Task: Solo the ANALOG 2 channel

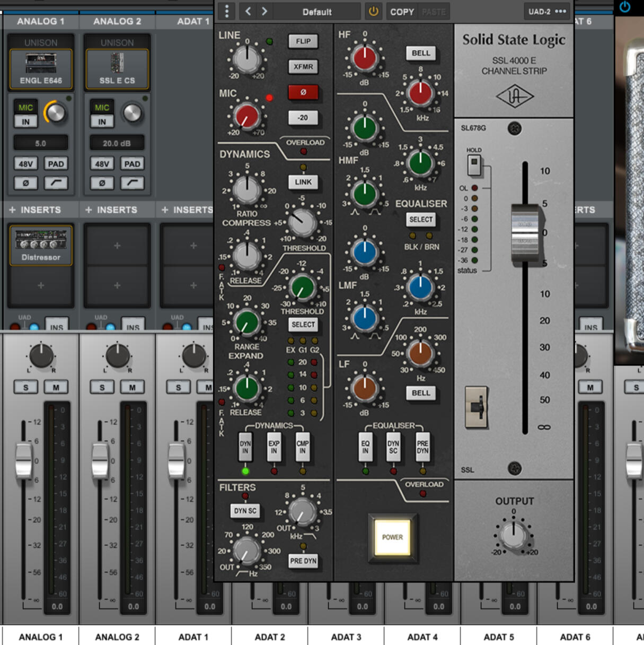Action: coord(102,388)
